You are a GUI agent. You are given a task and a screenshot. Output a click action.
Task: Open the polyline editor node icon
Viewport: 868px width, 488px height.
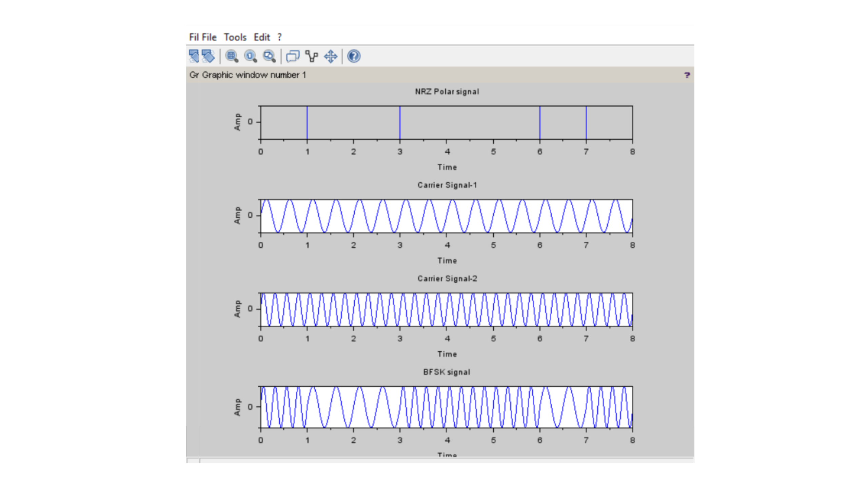(312, 56)
